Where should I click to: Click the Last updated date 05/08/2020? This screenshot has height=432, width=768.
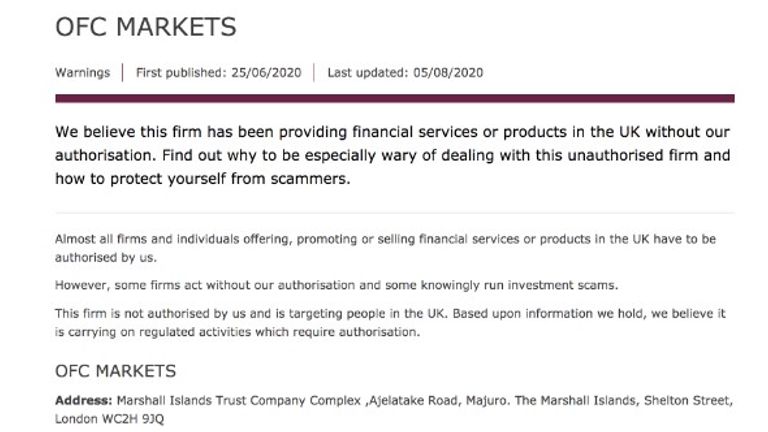tap(405, 72)
